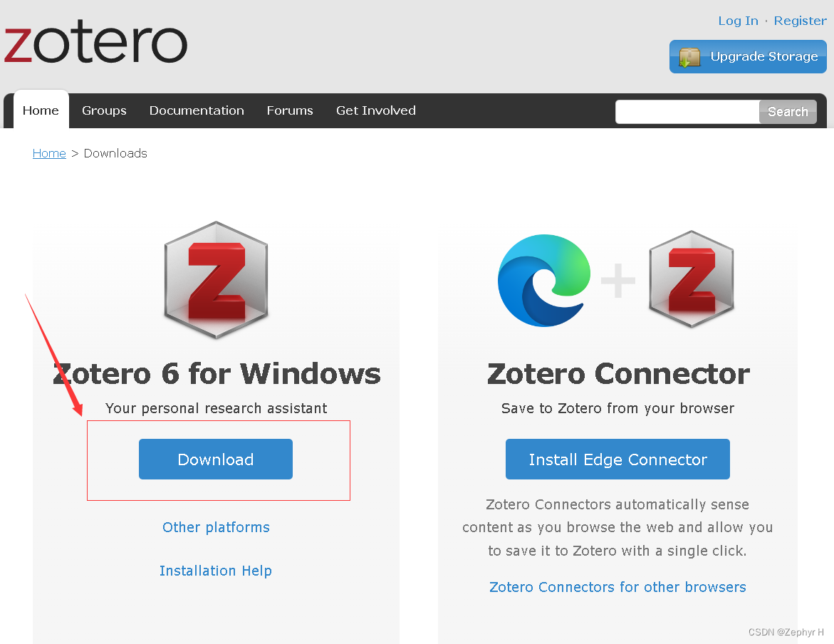Click the Microsoft Edge browser logo
The height and width of the screenshot is (644, 834).
(x=544, y=280)
